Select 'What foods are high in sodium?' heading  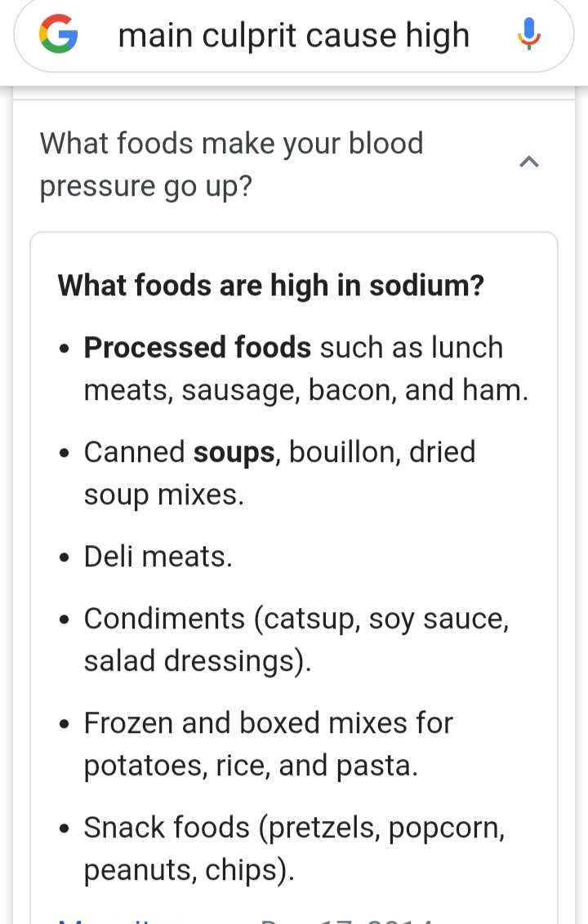pyautogui.click(x=270, y=285)
